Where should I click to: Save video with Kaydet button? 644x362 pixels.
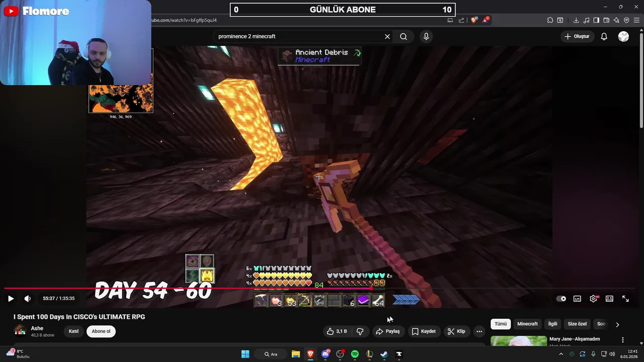coord(424,331)
